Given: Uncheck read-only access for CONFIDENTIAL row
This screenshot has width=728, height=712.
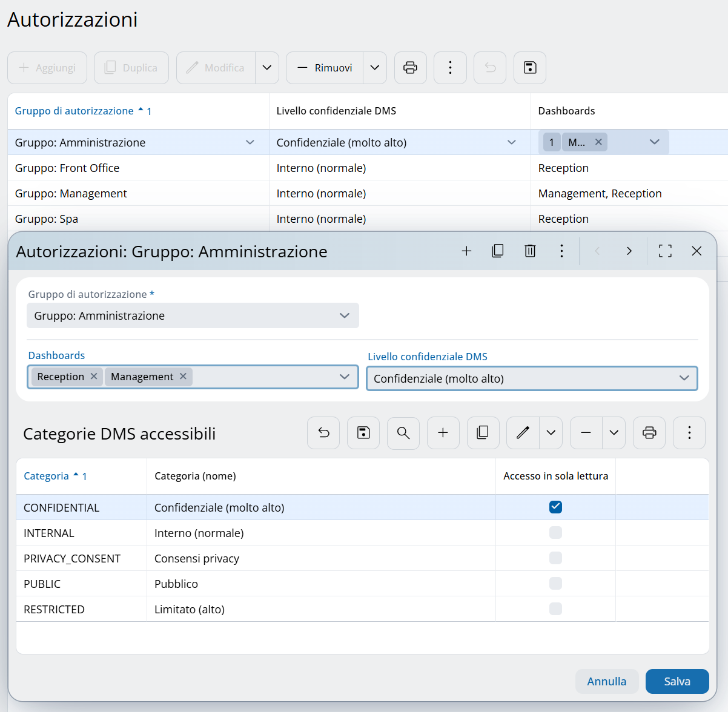Looking at the screenshot, I should [555, 507].
